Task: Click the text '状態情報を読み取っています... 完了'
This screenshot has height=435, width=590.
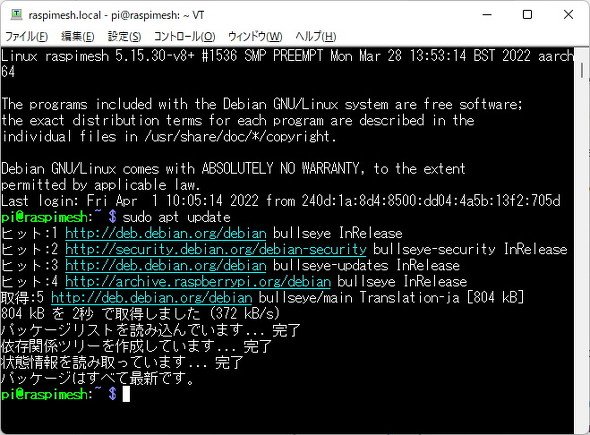Action: click(122, 362)
